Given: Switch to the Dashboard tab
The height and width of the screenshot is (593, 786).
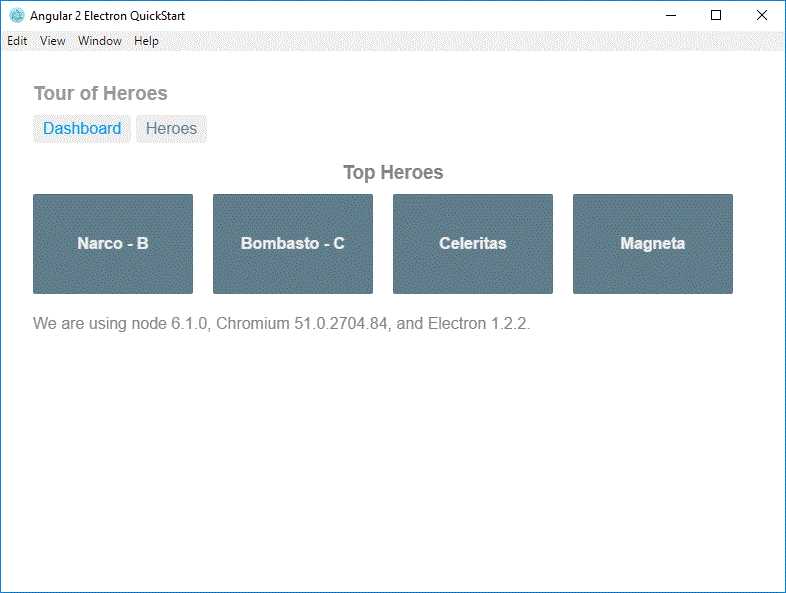Looking at the screenshot, I should click(82, 129).
